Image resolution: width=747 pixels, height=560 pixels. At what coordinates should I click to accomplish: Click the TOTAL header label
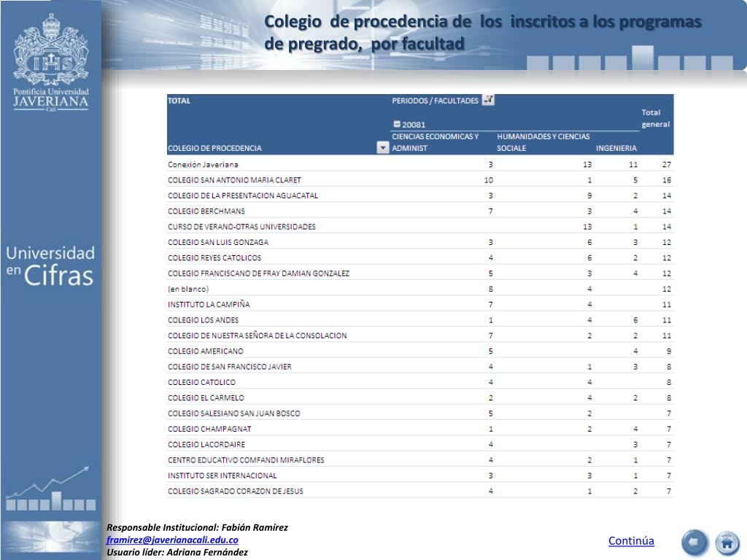point(179,101)
